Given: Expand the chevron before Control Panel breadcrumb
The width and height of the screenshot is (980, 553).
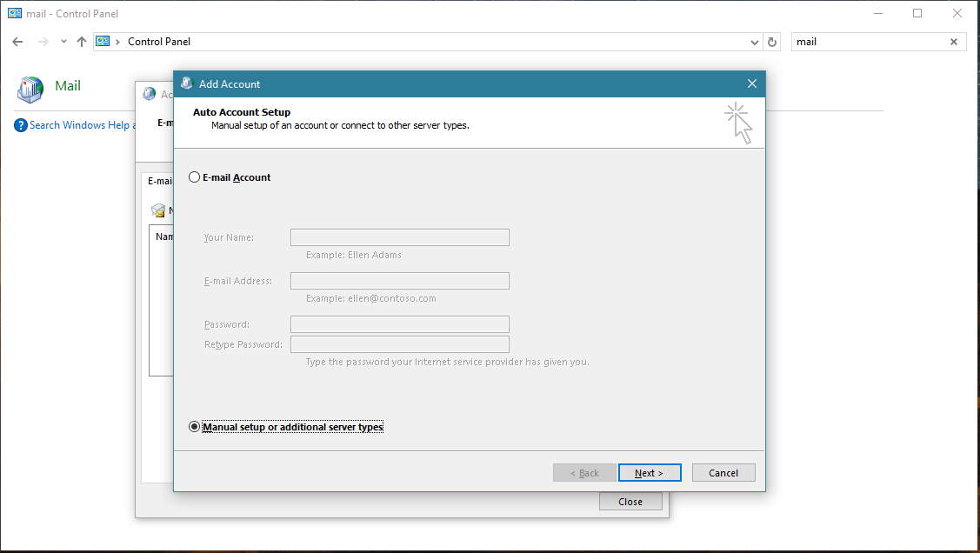Looking at the screenshot, I should [117, 42].
